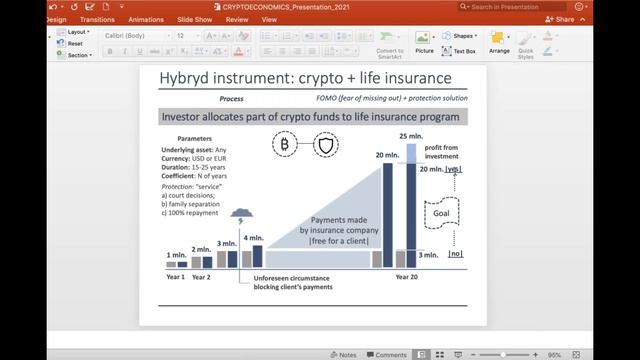Insert a Text Box
640x360 pixels.
click(x=459, y=51)
